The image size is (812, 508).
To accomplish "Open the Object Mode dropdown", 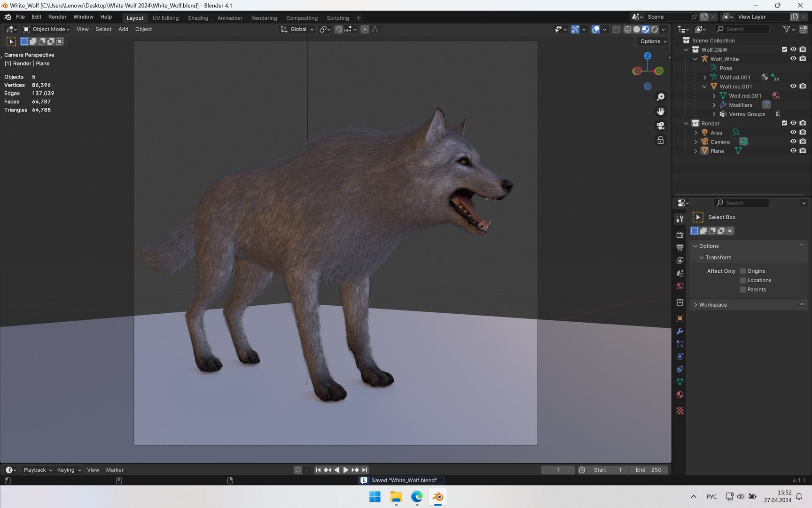I will point(47,29).
